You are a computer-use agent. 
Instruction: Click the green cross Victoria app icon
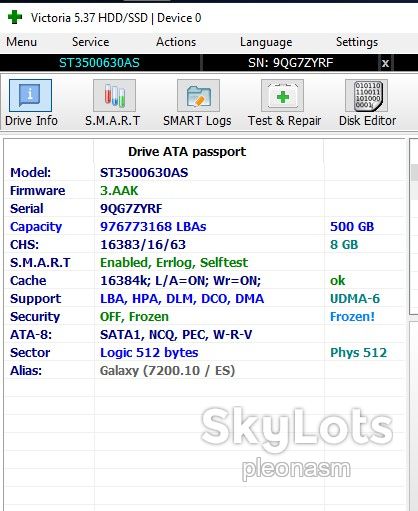(15, 17)
